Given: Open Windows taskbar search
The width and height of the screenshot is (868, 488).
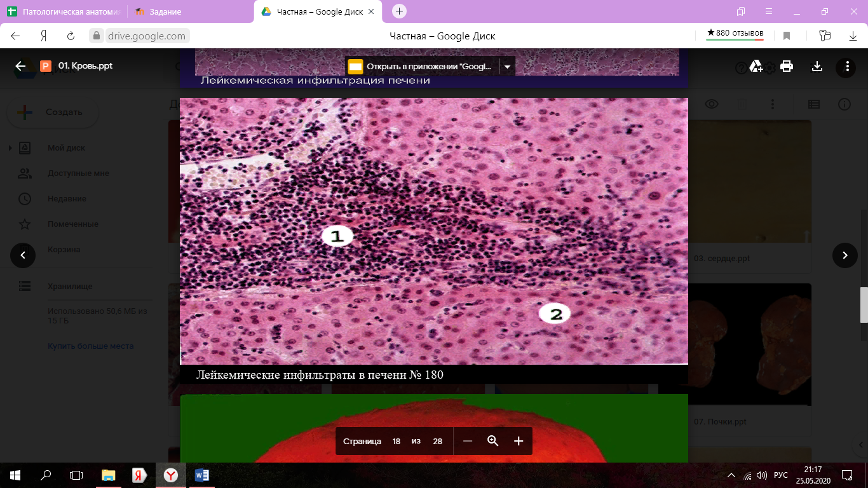Looking at the screenshot, I should [x=46, y=475].
